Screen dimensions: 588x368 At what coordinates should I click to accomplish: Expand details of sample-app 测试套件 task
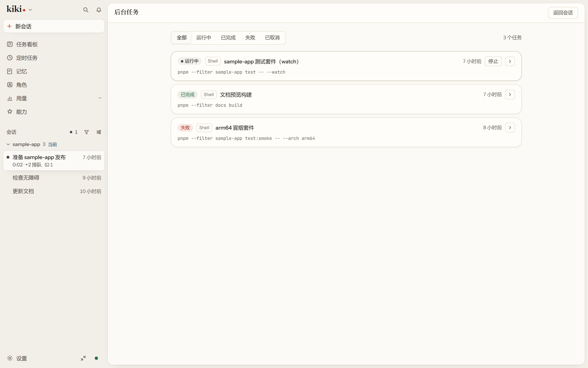[x=510, y=61]
